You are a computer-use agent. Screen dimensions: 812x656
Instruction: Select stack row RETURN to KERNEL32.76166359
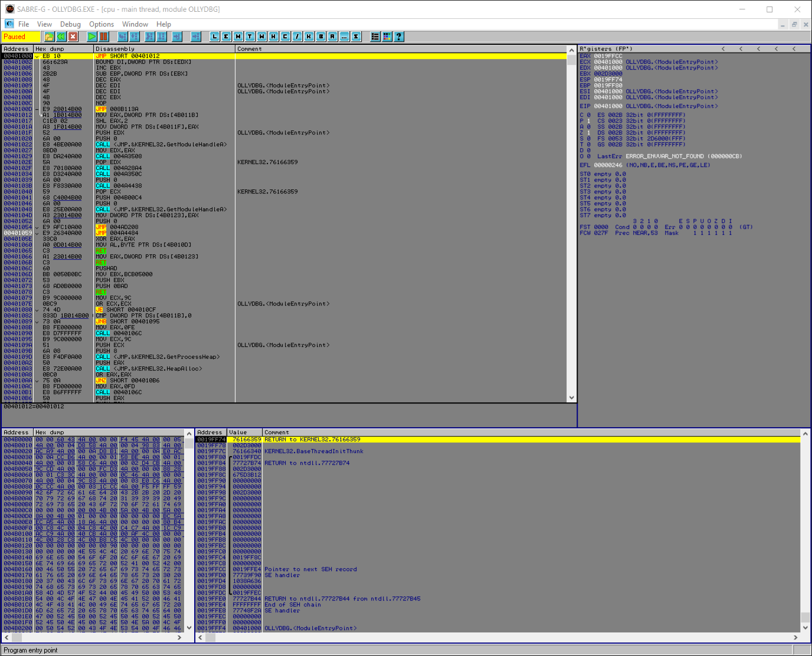click(x=499, y=439)
